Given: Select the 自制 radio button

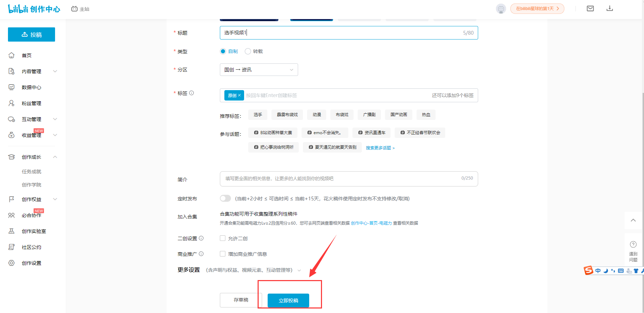Looking at the screenshot, I should [223, 51].
